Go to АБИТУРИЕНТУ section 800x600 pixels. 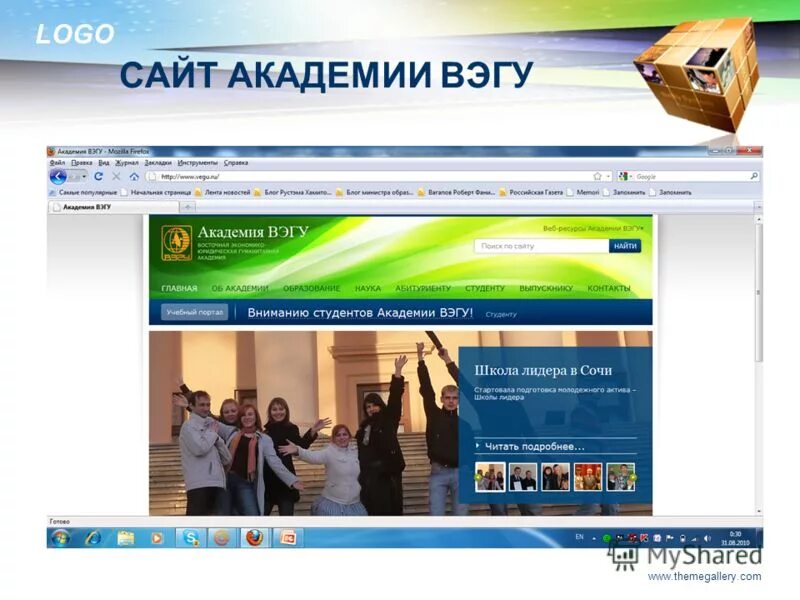(423, 288)
